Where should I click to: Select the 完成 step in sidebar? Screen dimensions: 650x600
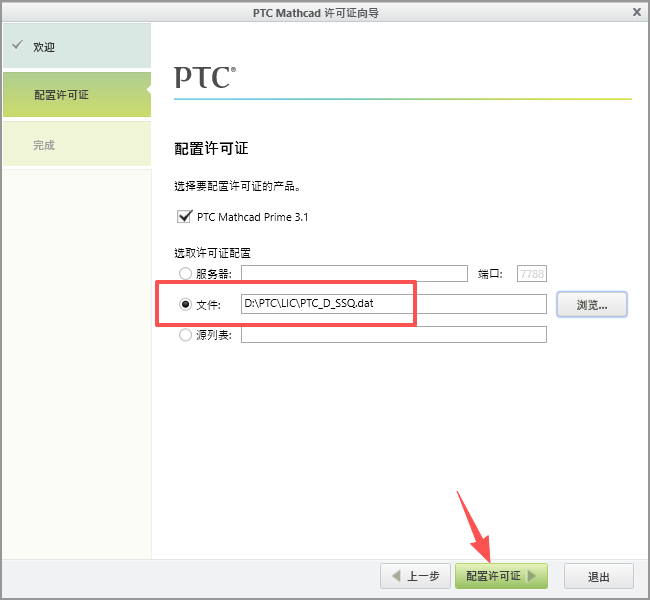point(77,144)
